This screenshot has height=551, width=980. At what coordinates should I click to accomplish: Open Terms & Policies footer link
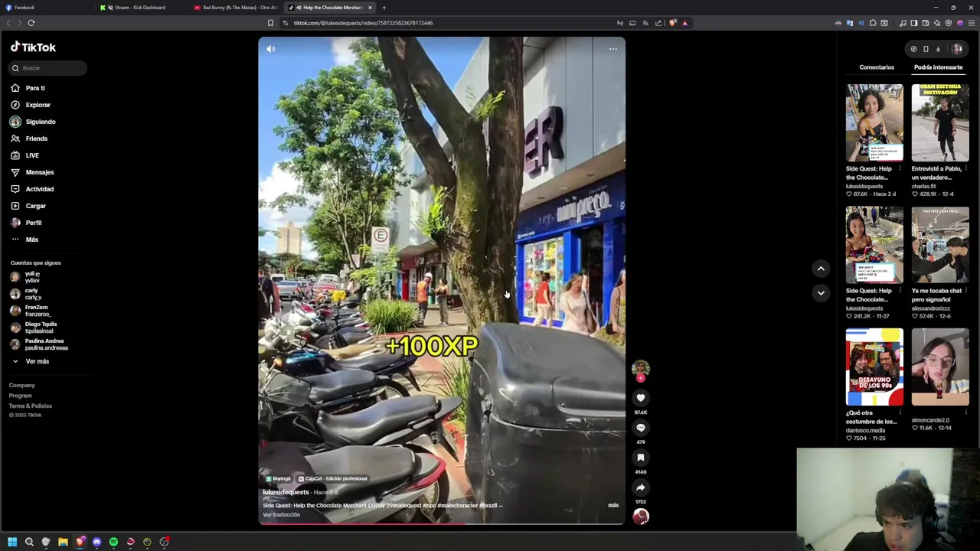click(x=31, y=406)
